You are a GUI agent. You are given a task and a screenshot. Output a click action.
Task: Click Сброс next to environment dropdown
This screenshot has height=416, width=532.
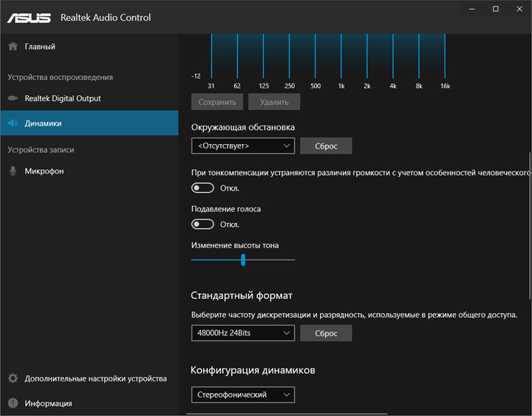pos(326,146)
